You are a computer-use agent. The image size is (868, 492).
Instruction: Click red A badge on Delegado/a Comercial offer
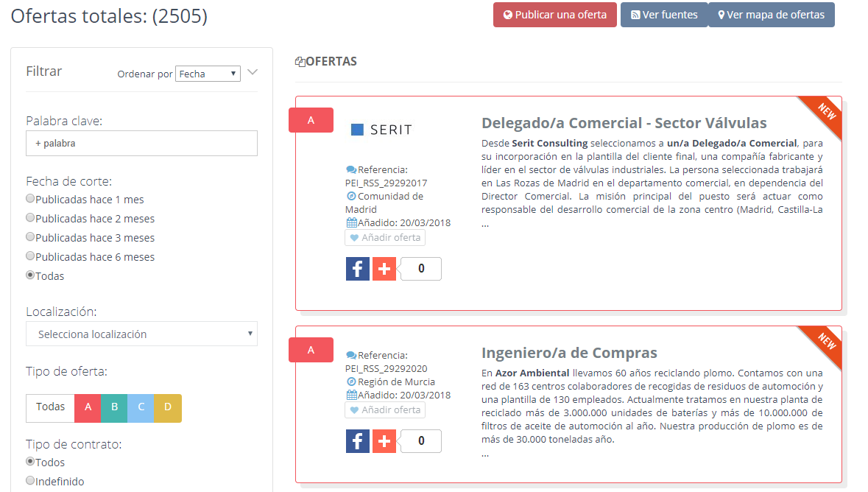point(311,120)
